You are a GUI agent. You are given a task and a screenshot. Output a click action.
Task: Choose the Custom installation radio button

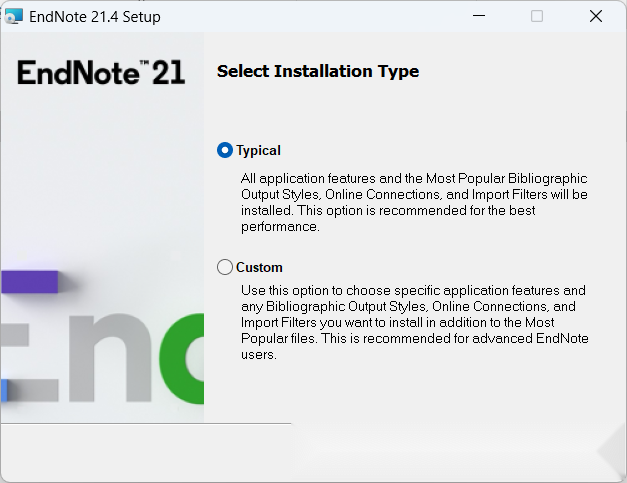[x=225, y=268]
